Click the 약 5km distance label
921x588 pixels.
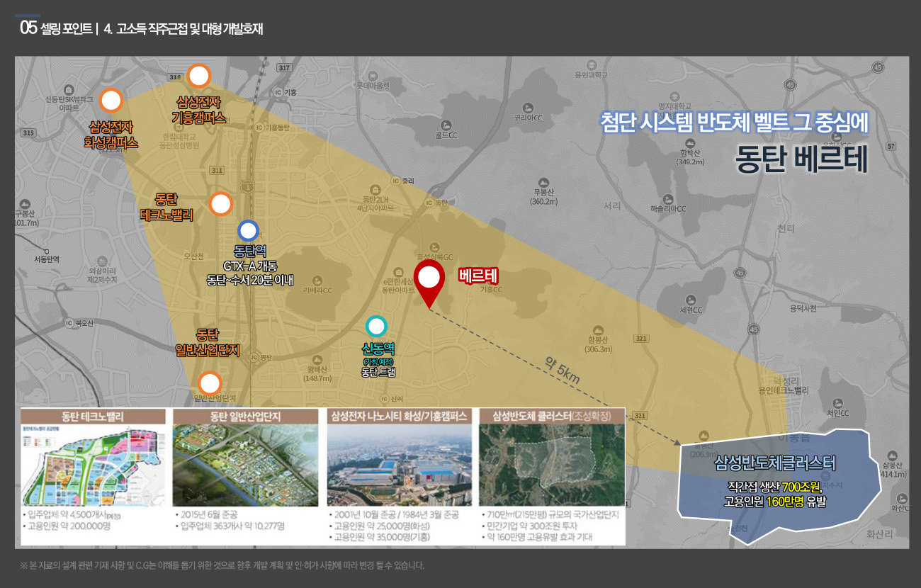pos(563,371)
